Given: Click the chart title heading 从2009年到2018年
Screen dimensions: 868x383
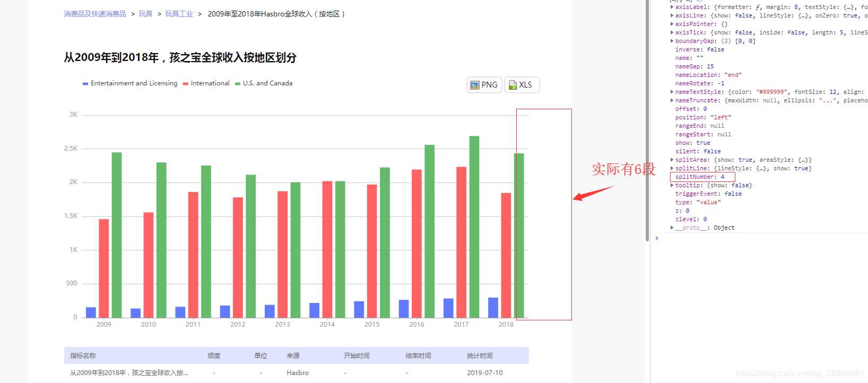Looking at the screenshot, I should coord(180,58).
